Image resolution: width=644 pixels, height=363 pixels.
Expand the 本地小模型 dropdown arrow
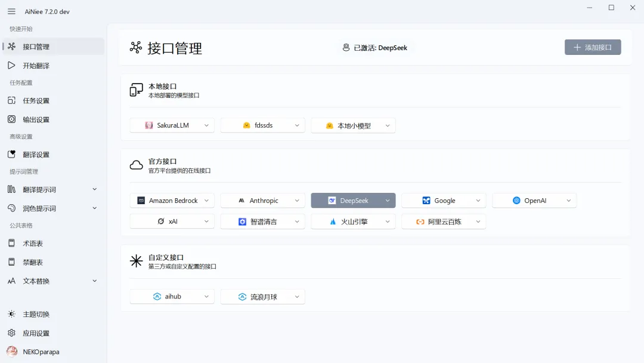click(x=388, y=126)
